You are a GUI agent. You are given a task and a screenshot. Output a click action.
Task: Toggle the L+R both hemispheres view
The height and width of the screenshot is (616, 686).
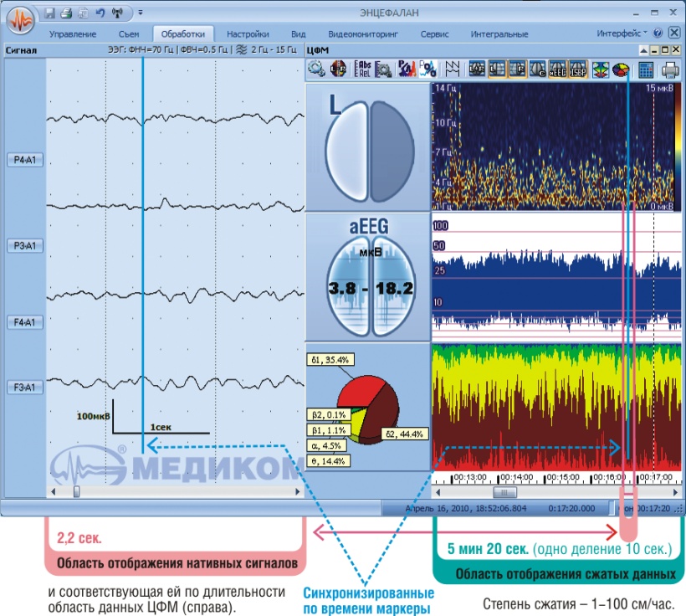477,69
